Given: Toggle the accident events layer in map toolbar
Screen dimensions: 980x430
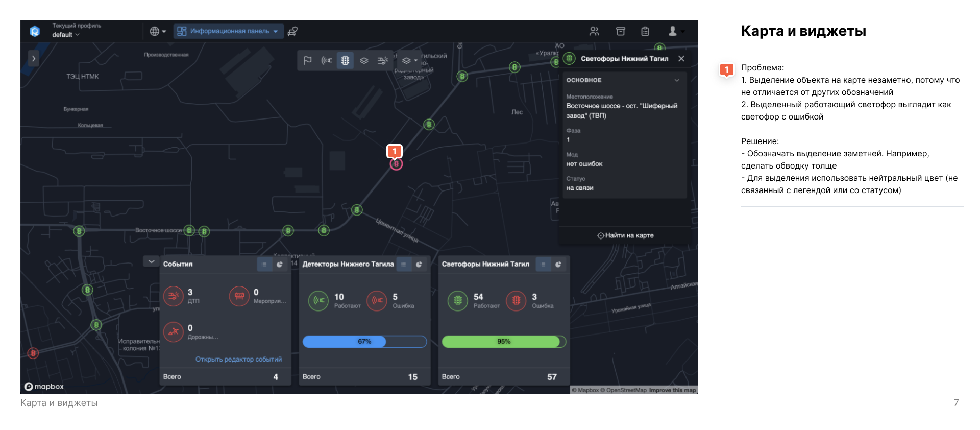Looking at the screenshot, I should (383, 60).
